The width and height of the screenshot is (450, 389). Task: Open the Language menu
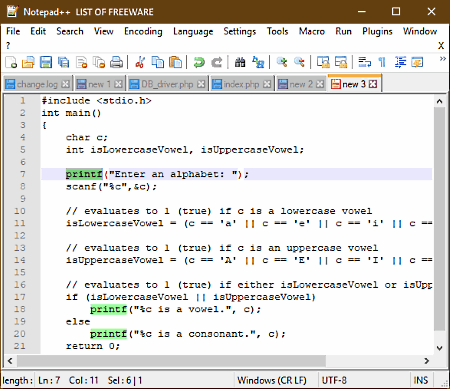(x=193, y=31)
